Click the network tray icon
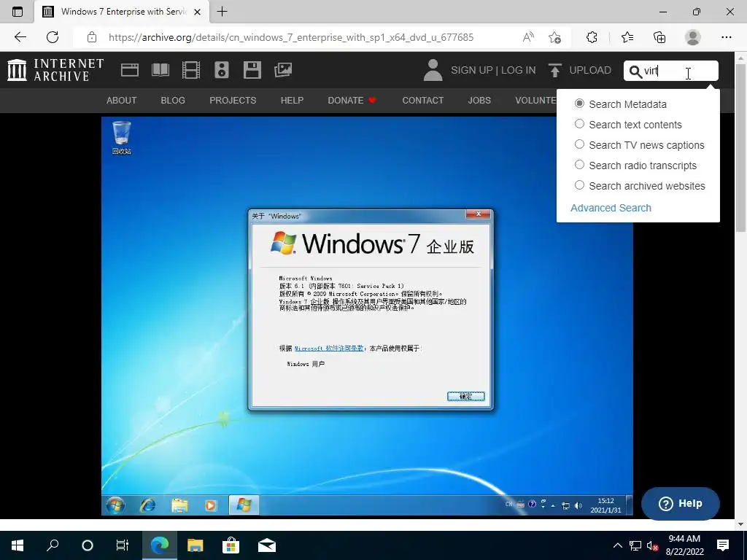Viewport: 747px width, 560px height. pos(635,545)
